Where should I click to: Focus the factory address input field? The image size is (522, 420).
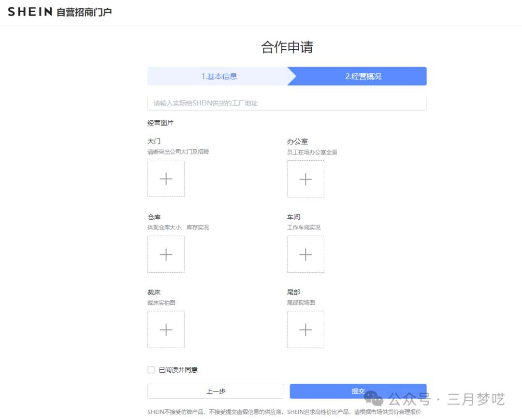287,103
